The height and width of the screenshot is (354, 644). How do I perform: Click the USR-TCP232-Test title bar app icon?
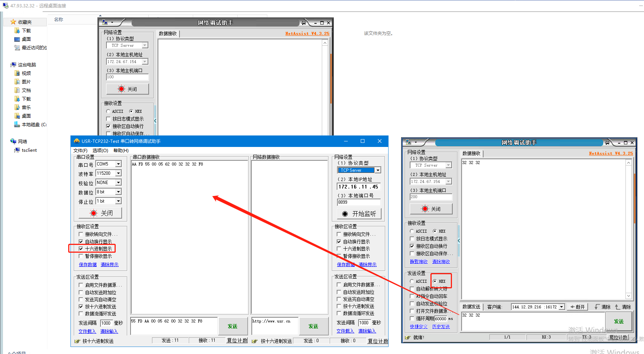77,141
